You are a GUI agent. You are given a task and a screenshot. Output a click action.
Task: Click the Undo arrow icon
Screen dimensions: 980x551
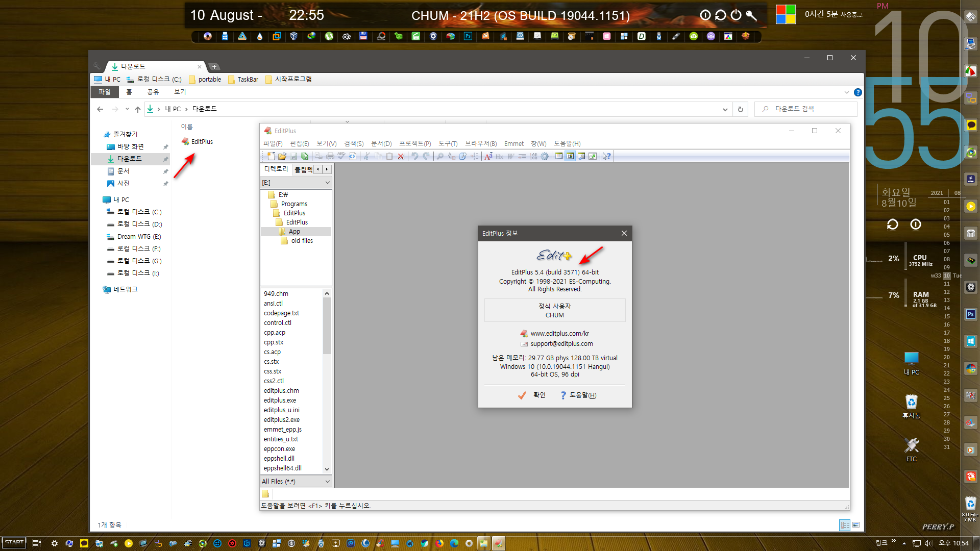414,156
